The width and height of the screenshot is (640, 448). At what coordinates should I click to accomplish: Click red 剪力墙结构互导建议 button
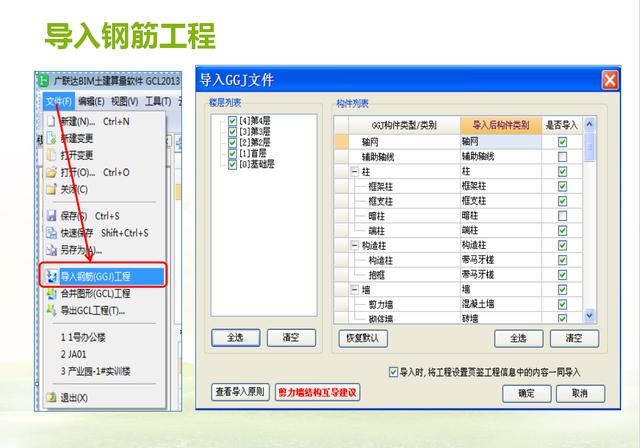pyautogui.click(x=318, y=393)
